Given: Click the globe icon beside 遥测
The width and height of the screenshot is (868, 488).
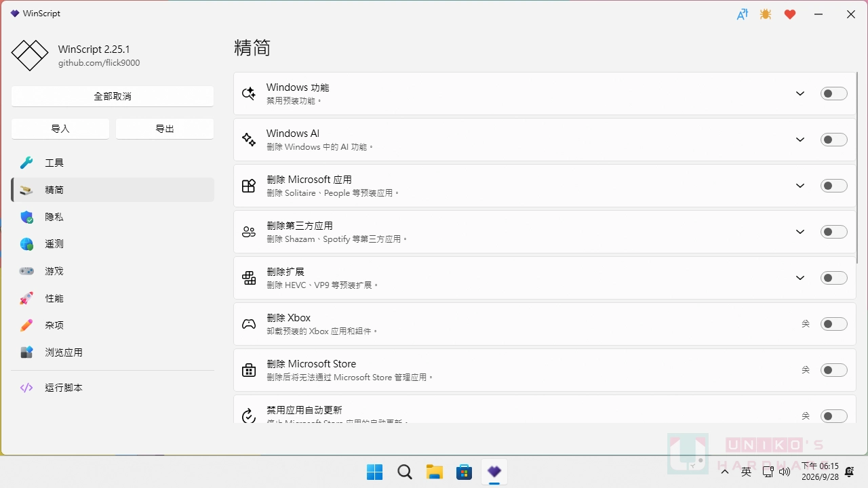Looking at the screenshot, I should (26, 244).
